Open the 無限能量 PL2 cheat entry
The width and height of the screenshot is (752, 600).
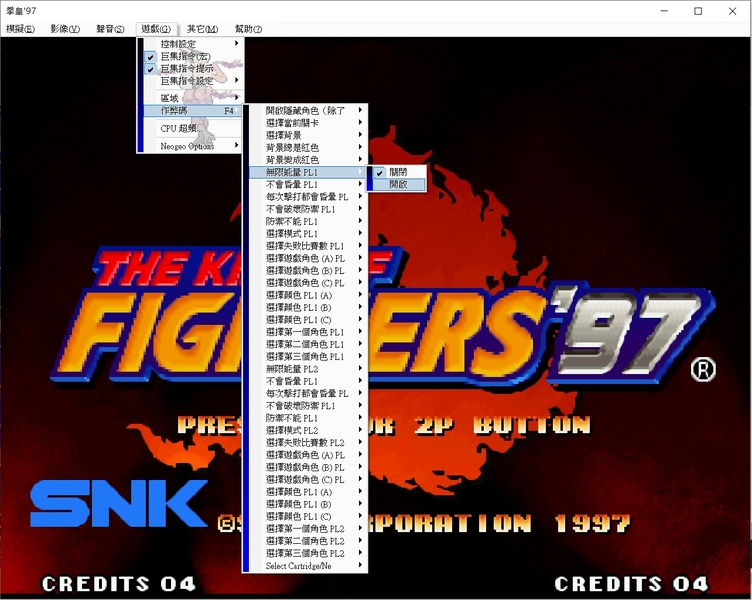coord(308,369)
